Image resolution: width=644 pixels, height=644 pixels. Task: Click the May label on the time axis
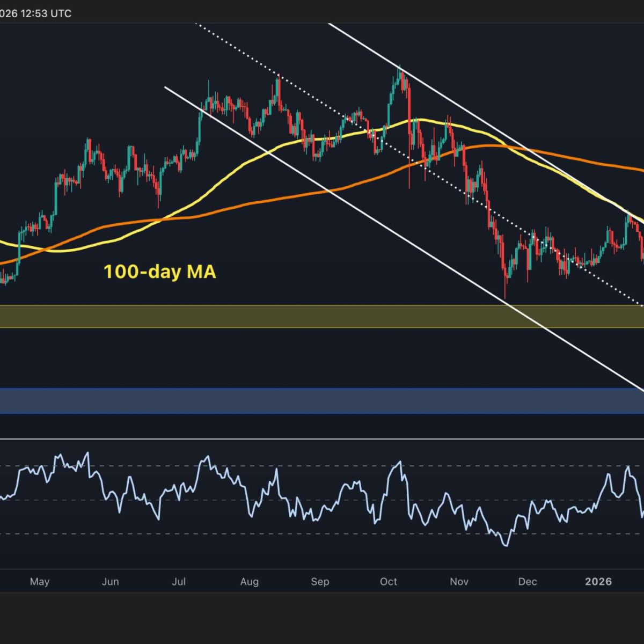coord(39,582)
